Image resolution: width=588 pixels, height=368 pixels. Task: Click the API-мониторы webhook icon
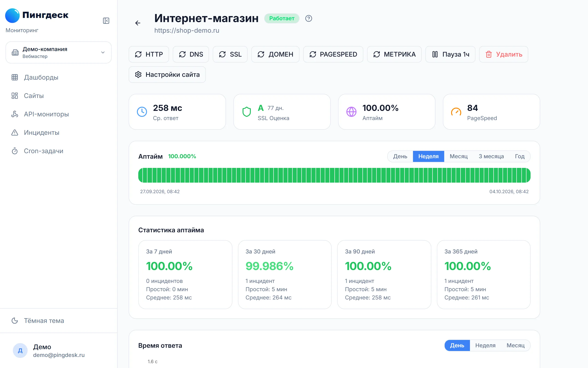(x=14, y=114)
